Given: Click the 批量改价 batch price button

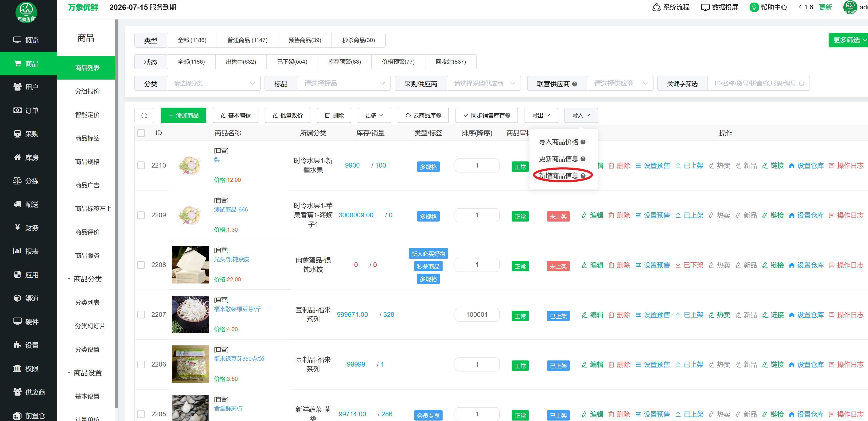Looking at the screenshot, I should click(288, 115).
